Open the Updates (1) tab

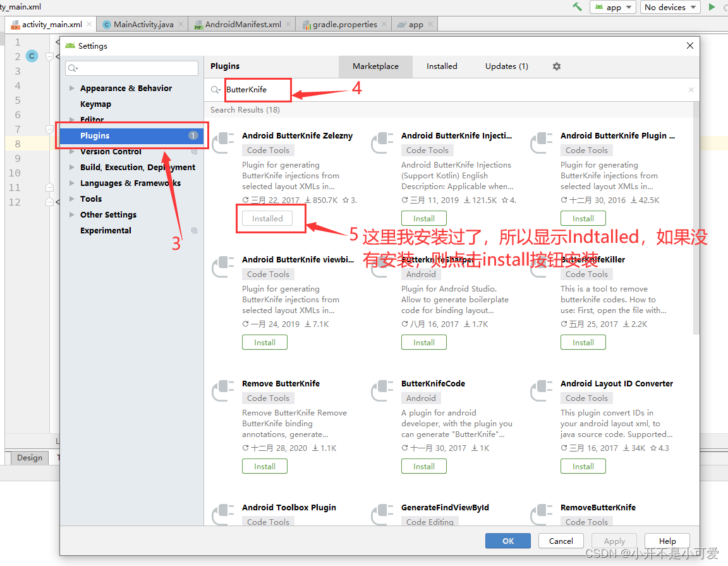tap(506, 66)
